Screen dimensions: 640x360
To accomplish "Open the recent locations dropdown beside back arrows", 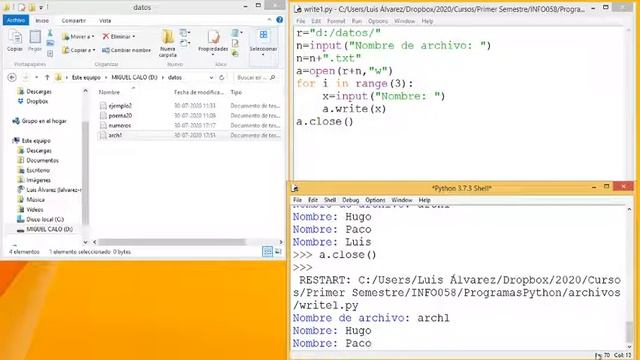I will 36,78.
